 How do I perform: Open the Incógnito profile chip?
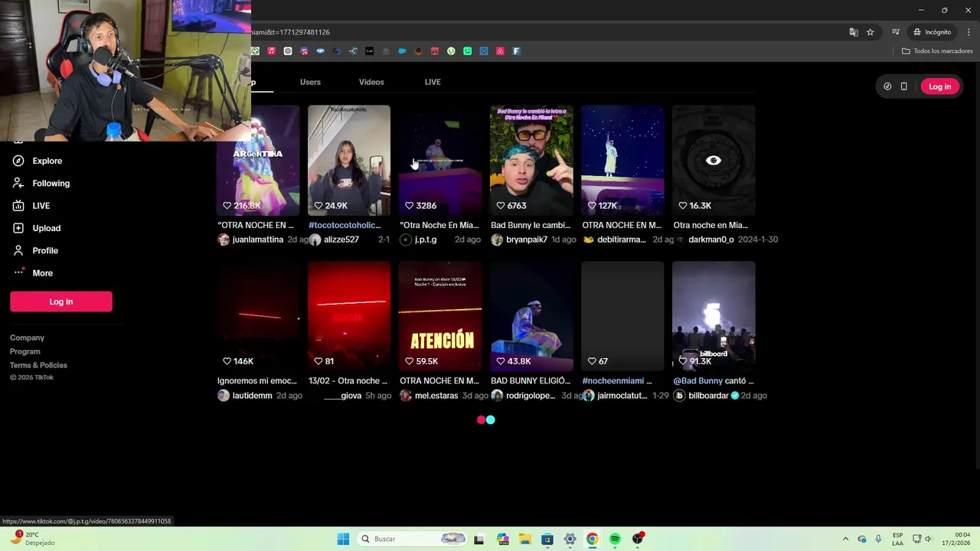click(x=933, y=32)
